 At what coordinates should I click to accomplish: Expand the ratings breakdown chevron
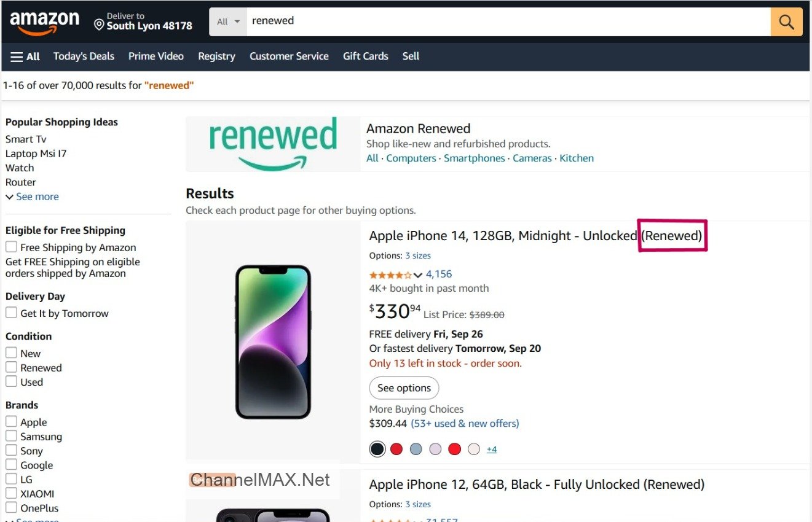[417, 275]
